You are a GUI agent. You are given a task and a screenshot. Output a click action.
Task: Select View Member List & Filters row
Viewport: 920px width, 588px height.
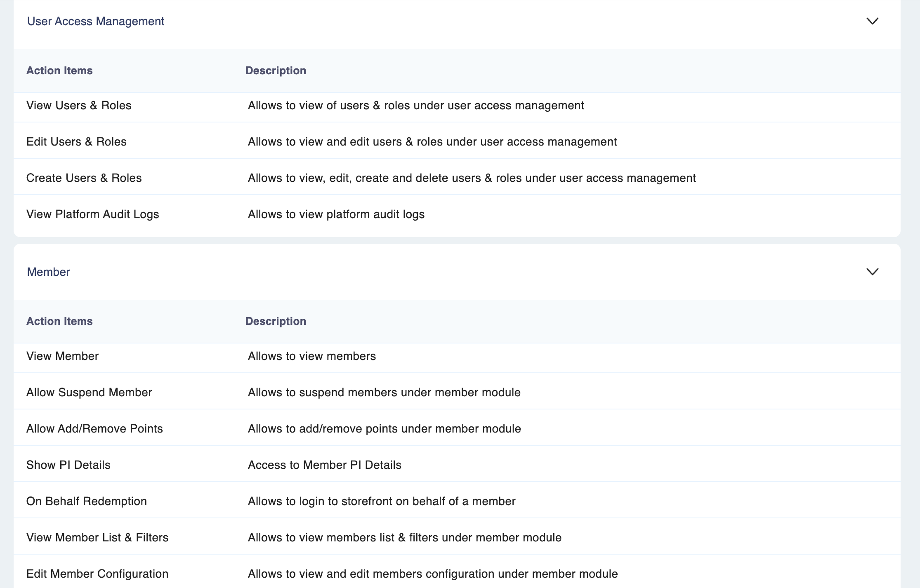pyautogui.click(x=97, y=538)
